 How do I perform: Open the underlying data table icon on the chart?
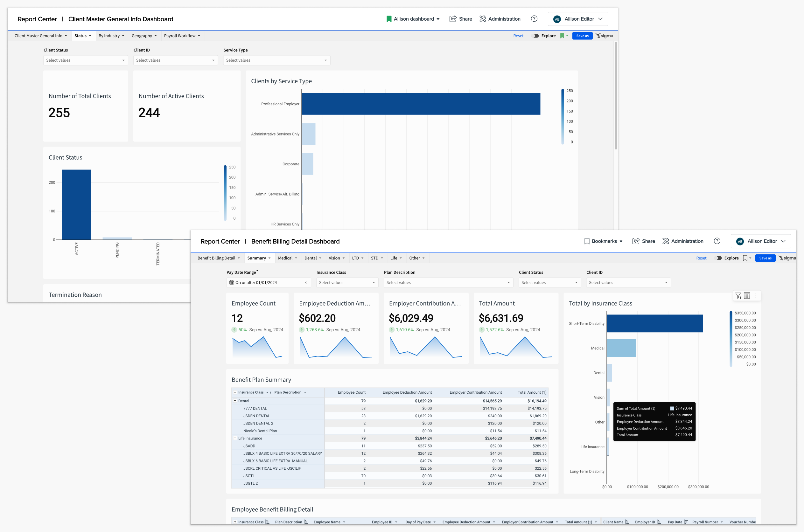[x=747, y=295]
